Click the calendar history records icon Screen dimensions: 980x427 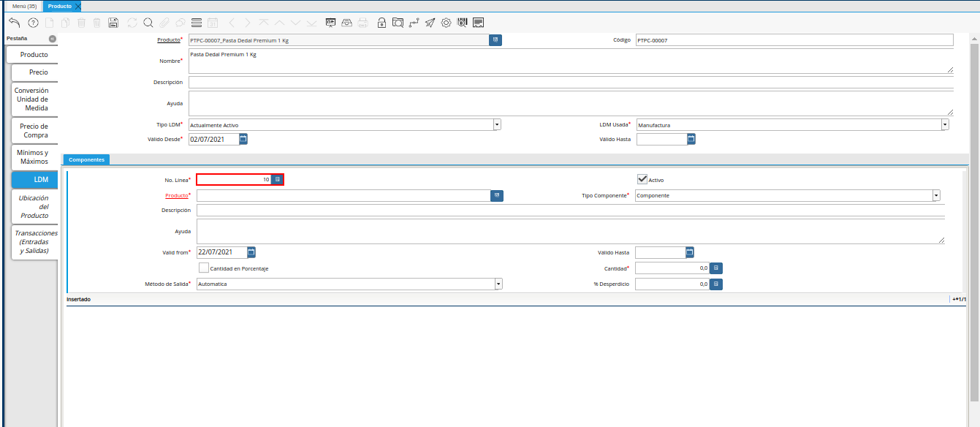tap(213, 23)
